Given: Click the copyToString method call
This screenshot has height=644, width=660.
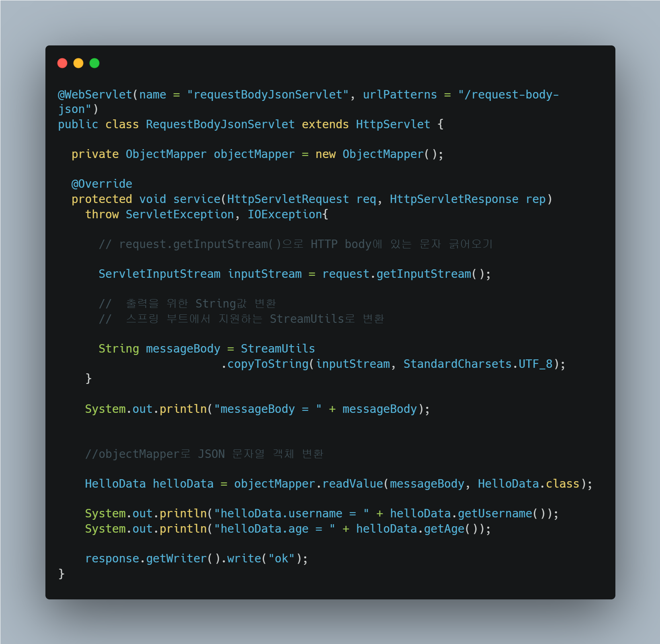Looking at the screenshot, I should point(268,364).
